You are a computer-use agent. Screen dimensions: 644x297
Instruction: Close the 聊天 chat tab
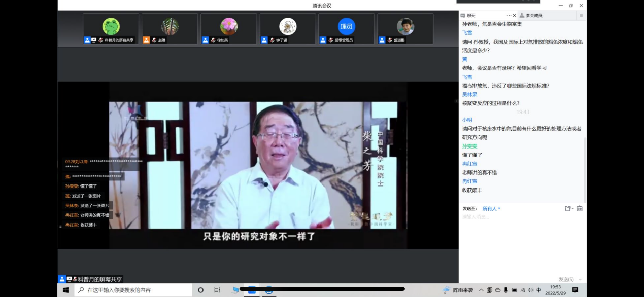point(515,15)
